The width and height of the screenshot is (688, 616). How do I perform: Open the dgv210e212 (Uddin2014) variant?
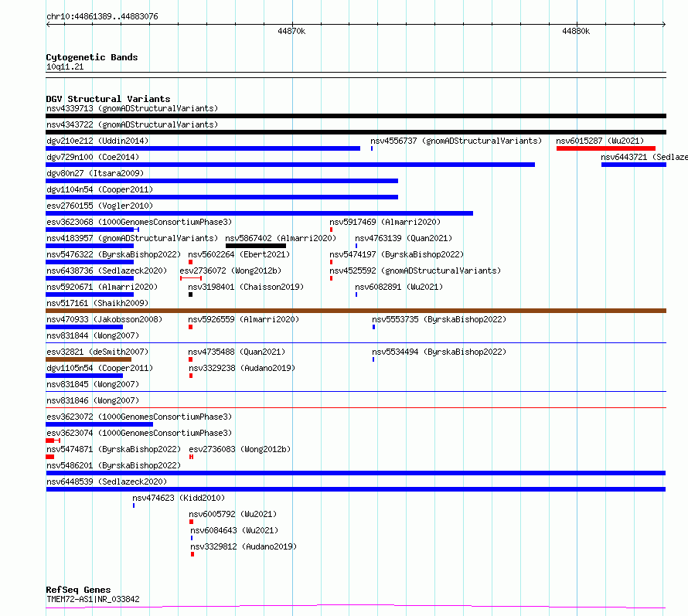97,141
